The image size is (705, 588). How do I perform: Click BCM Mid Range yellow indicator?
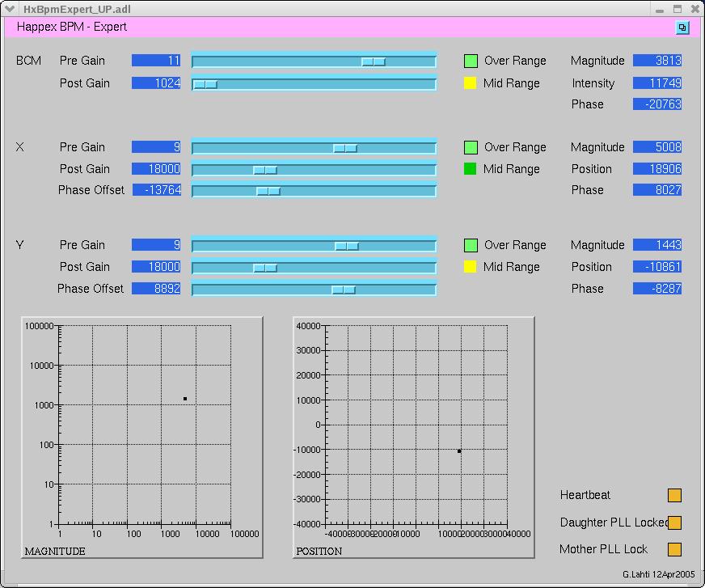[470, 83]
